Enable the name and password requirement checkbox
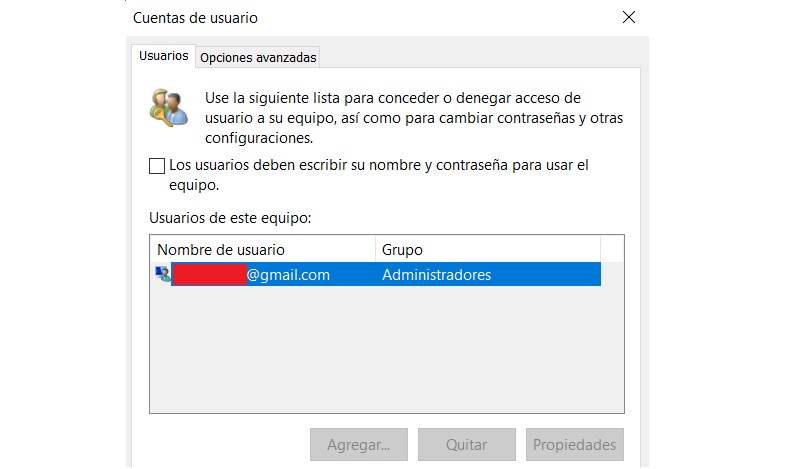 point(157,166)
